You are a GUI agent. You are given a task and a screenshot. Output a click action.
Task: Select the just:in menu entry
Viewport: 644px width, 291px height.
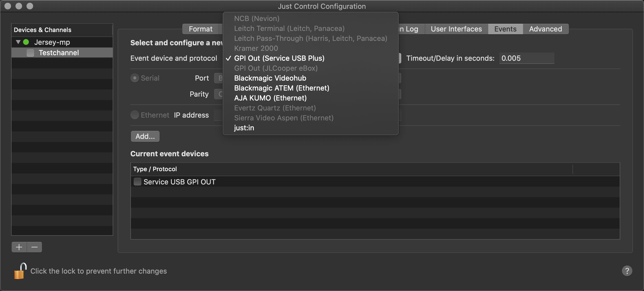[310, 128]
